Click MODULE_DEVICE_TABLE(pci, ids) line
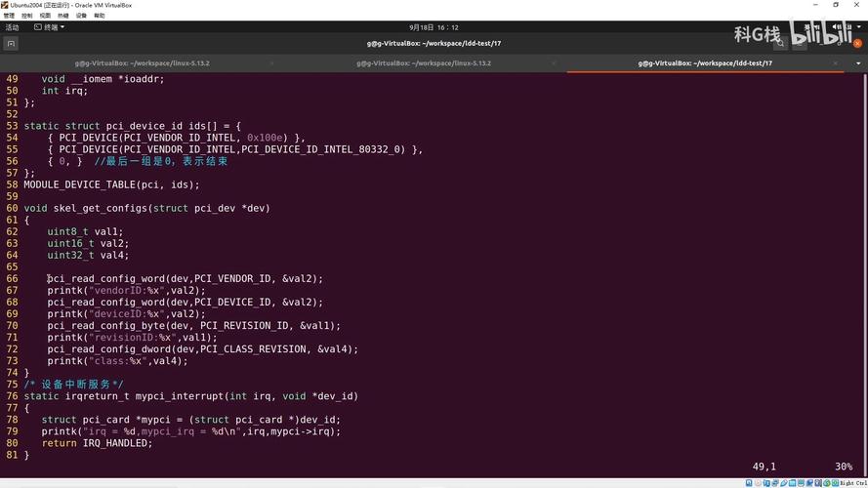Screen dimensions: 868x488 pos(112,184)
